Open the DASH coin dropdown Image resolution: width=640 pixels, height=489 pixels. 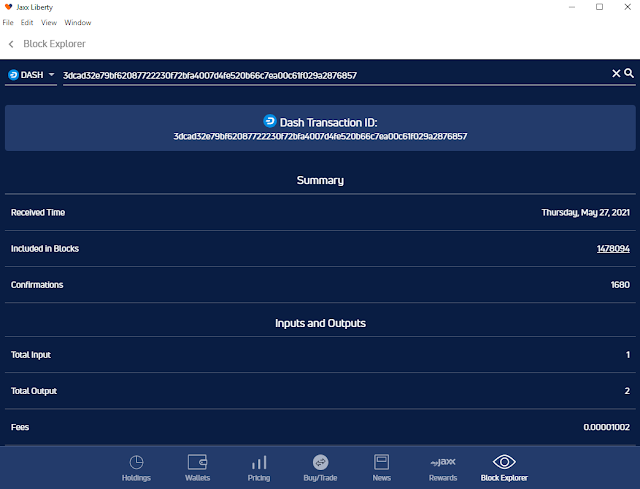coord(31,75)
